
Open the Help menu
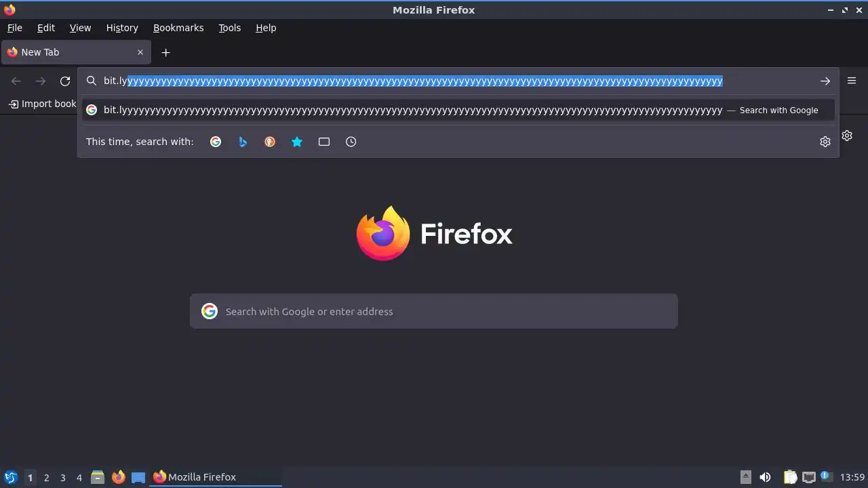pyautogui.click(x=266, y=28)
